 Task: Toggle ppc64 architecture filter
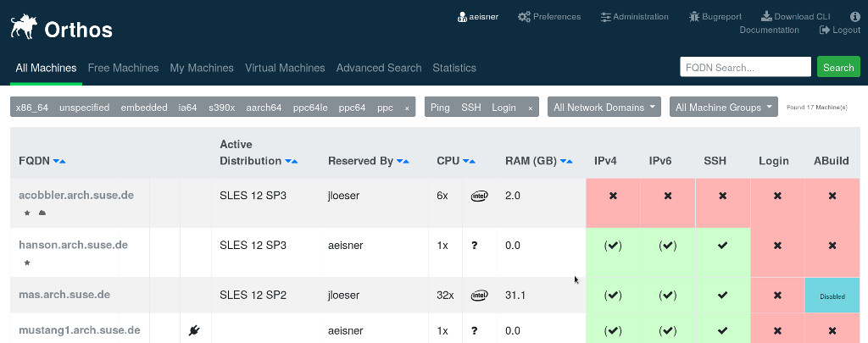[x=352, y=108]
